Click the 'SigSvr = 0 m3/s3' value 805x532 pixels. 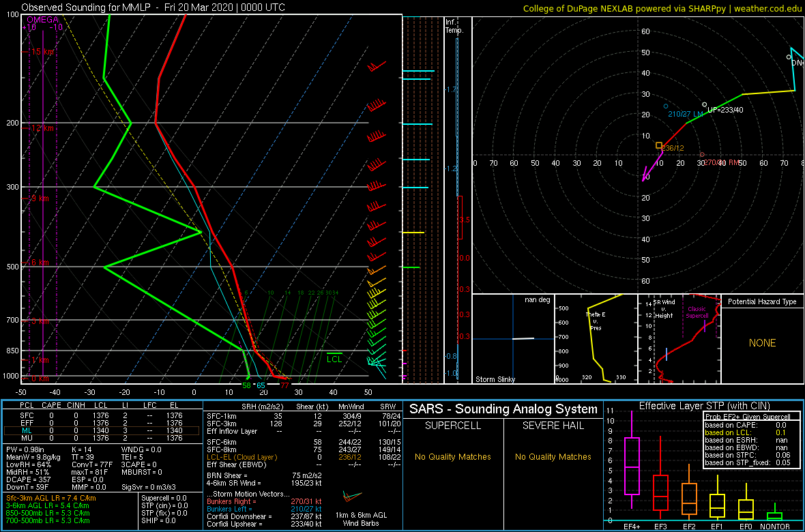[x=149, y=486]
